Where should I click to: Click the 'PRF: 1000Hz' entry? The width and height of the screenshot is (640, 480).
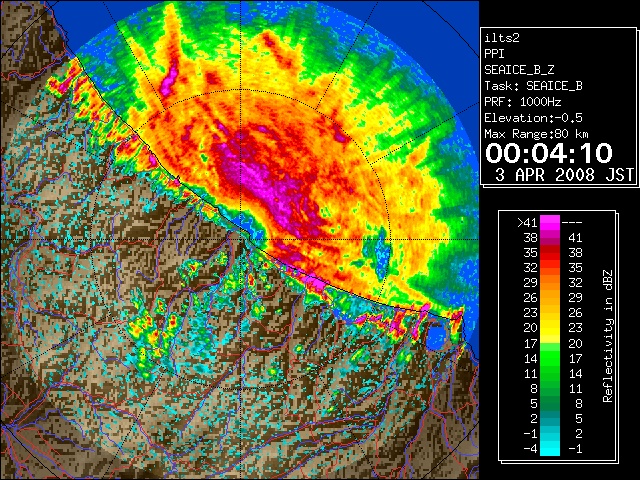[522, 102]
